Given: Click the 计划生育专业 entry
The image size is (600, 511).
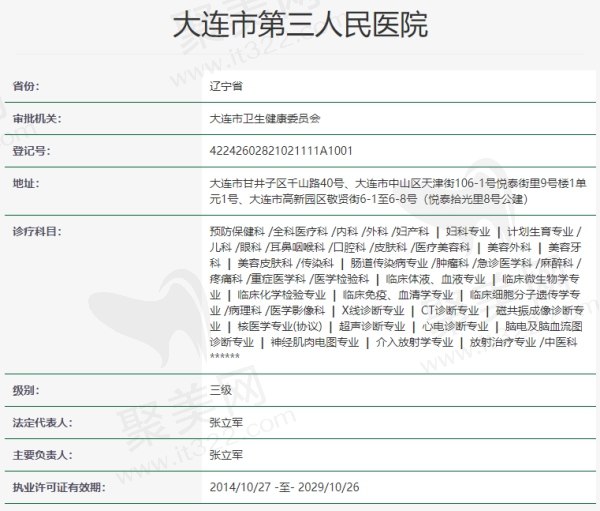Looking at the screenshot, I should coord(540,232).
